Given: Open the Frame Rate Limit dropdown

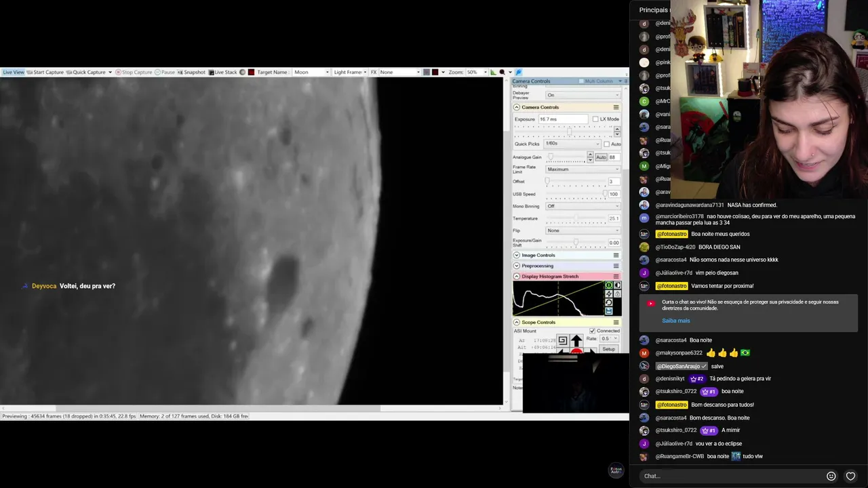Looking at the screenshot, I should coord(583,169).
